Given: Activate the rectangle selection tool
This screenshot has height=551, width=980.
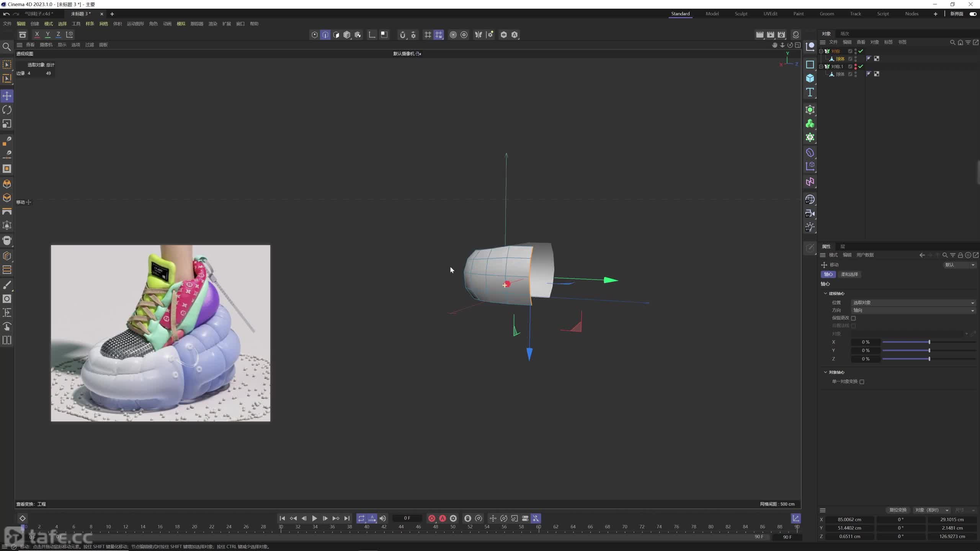Looking at the screenshot, I should point(7,64).
